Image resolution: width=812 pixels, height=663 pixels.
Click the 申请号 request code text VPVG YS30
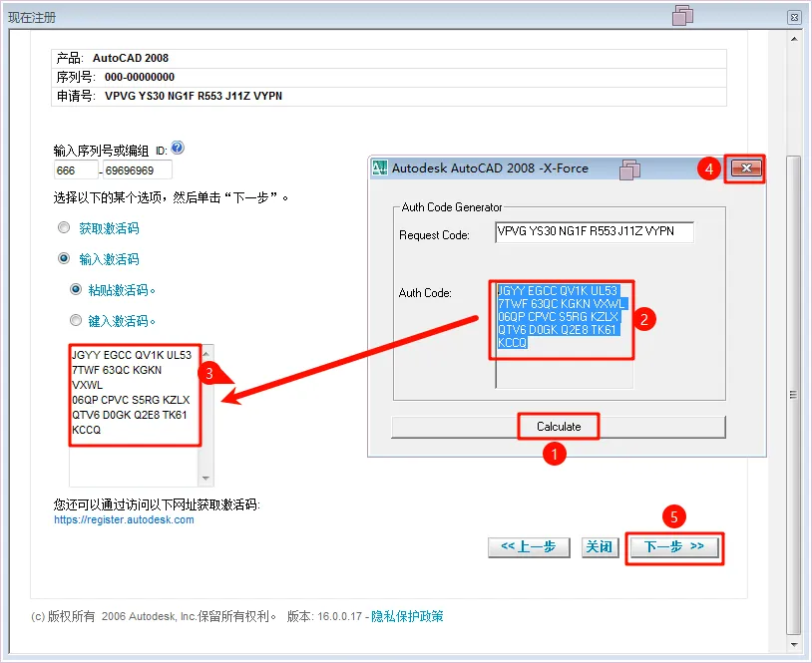(x=194, y=96)
